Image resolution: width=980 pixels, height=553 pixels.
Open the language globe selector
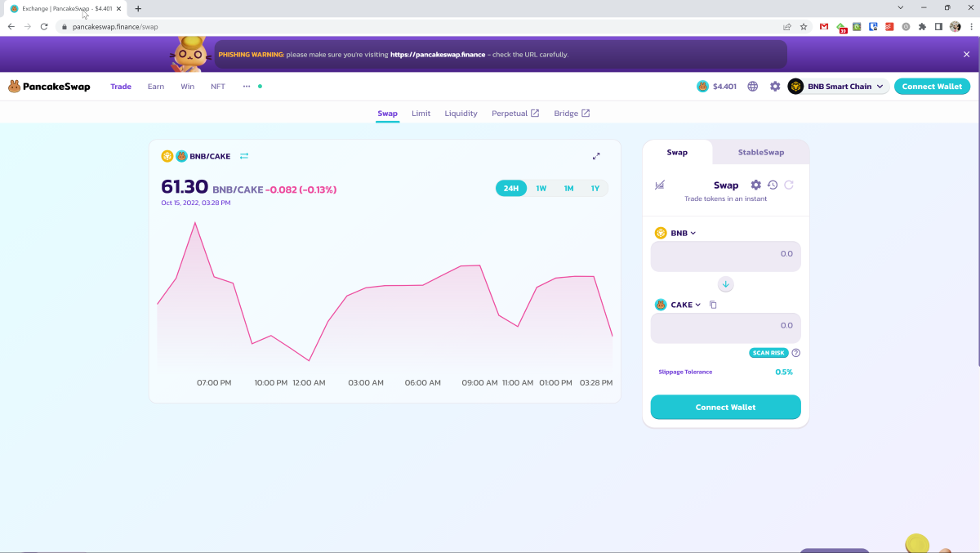pos(753,87)
